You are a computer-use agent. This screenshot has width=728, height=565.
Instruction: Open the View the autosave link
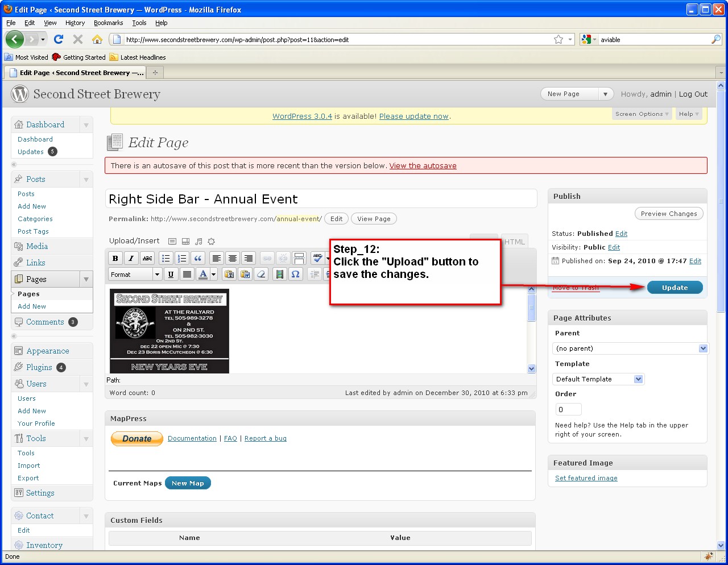pos(423,166)
